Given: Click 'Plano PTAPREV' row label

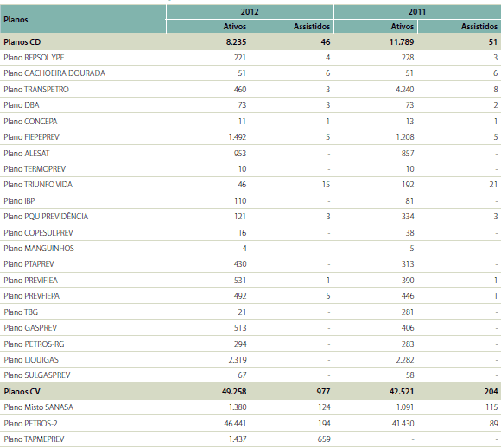Looking at the screenshot, I should tap(29, 264).
